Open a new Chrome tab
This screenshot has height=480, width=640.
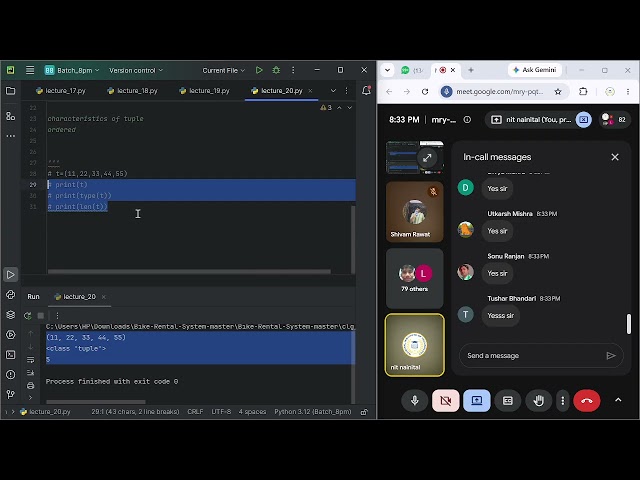[x=471, y=70]
